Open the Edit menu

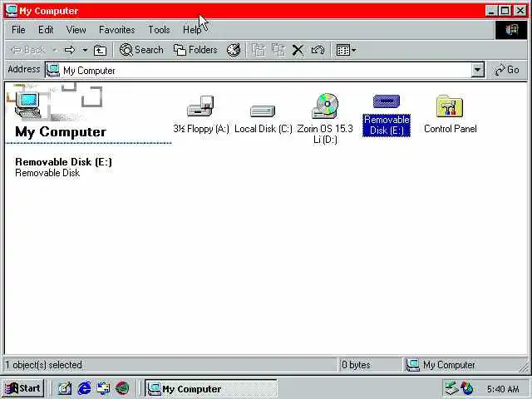[46, 30]
